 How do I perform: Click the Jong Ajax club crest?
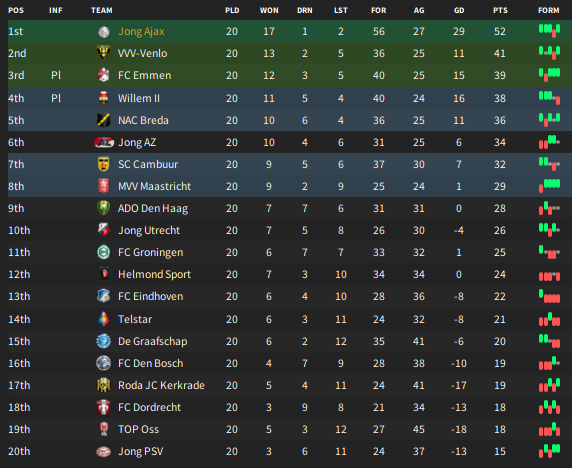104,31
